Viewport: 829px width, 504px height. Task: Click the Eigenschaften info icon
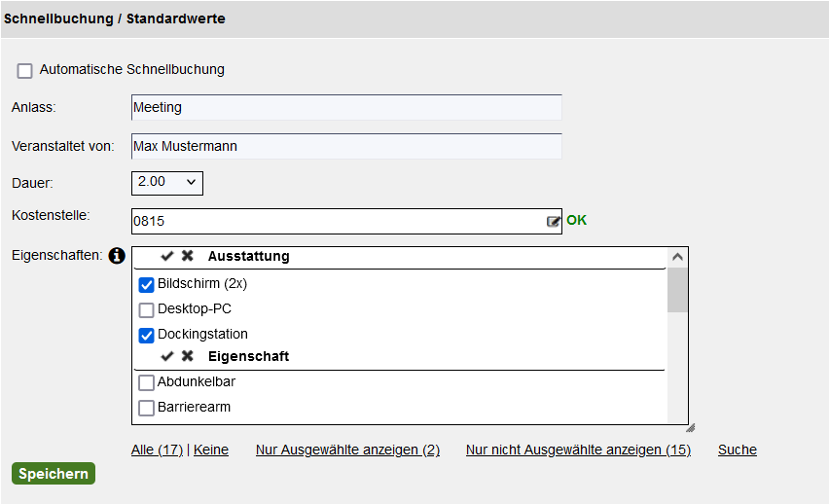(117, 256)
